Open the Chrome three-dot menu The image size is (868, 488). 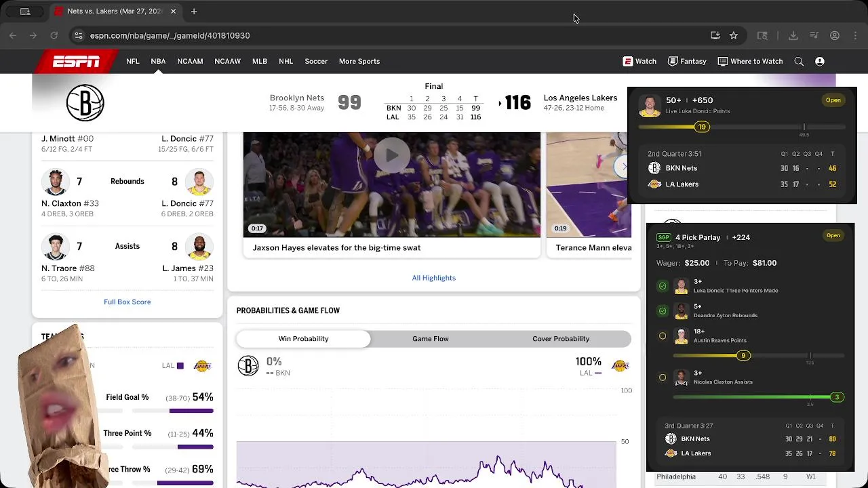click(854, 35)
